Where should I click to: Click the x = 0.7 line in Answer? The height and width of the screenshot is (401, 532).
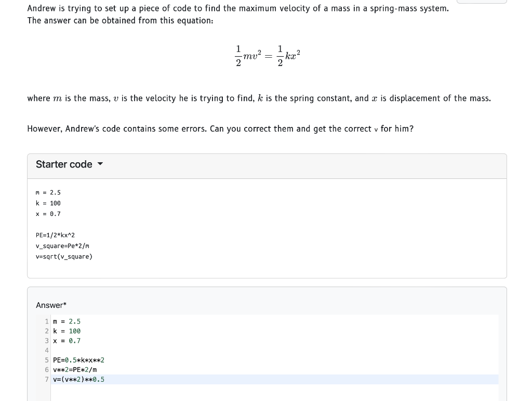(66, 341)
